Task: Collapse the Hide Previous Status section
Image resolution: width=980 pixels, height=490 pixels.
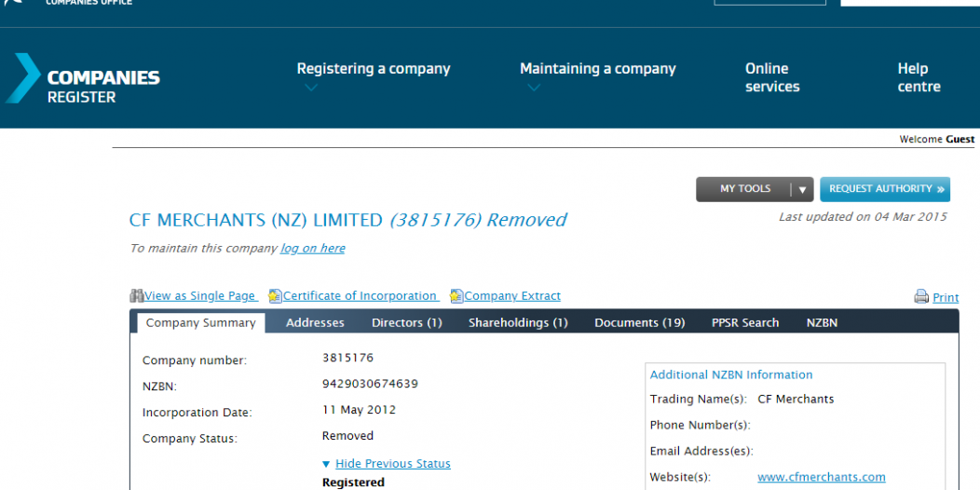Action: [392, 464]
